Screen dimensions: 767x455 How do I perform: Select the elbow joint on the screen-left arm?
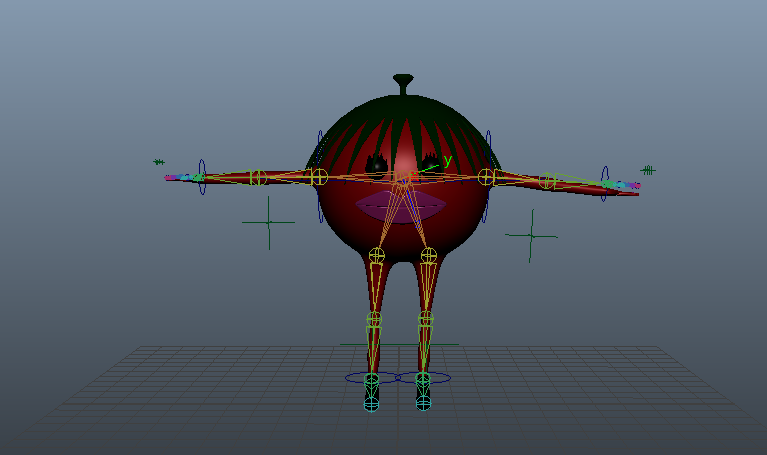pos(258,177)
